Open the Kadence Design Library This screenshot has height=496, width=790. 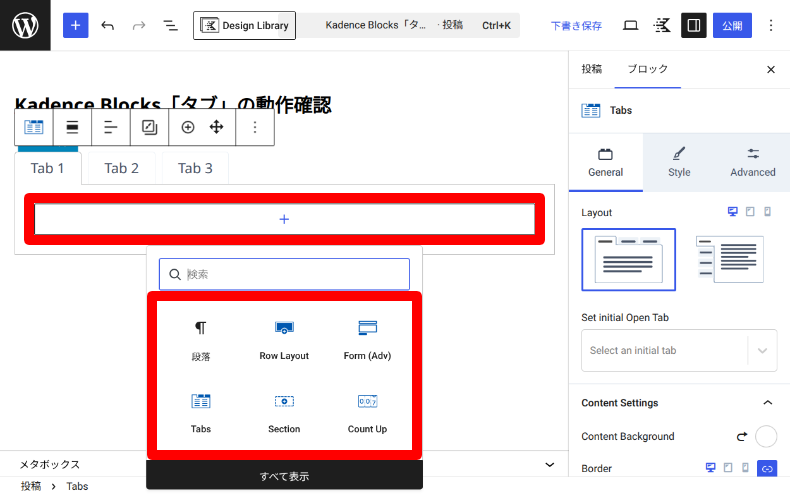point(244,25)
